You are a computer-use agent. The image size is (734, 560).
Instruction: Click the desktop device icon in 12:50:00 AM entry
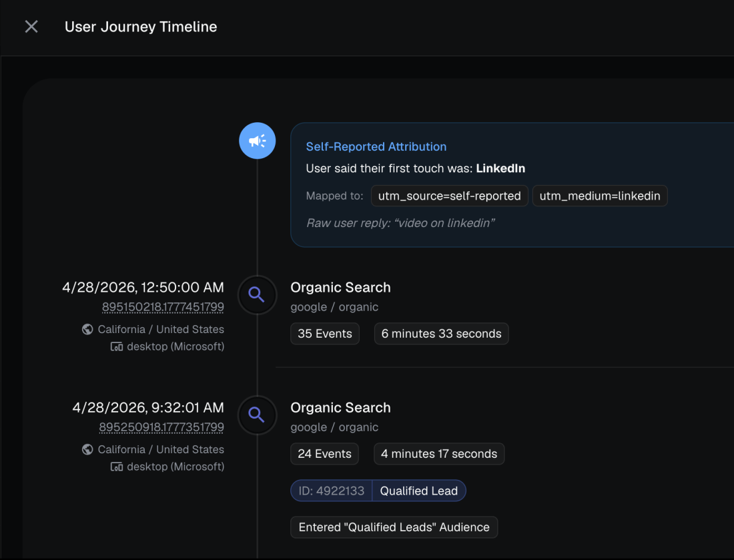pos(117,346)
